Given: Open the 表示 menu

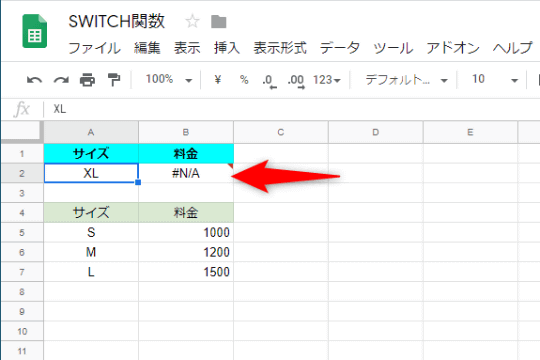Looking at the screenshot, I should pos(187,48).
